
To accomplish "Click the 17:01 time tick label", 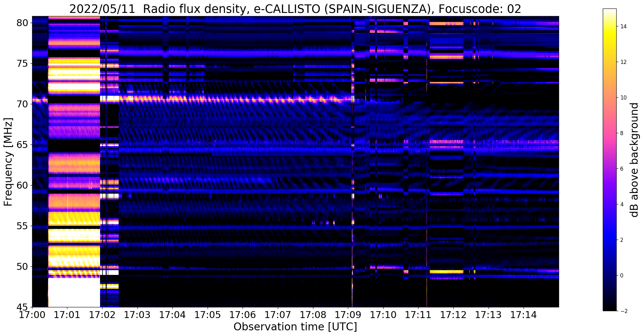I will click(67, 315).
